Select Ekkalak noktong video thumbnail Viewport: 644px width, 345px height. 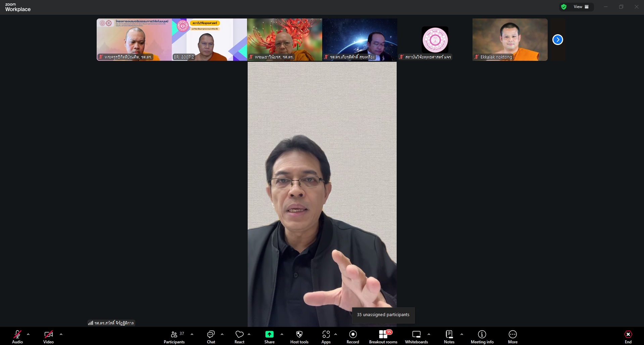click(510, 40)
